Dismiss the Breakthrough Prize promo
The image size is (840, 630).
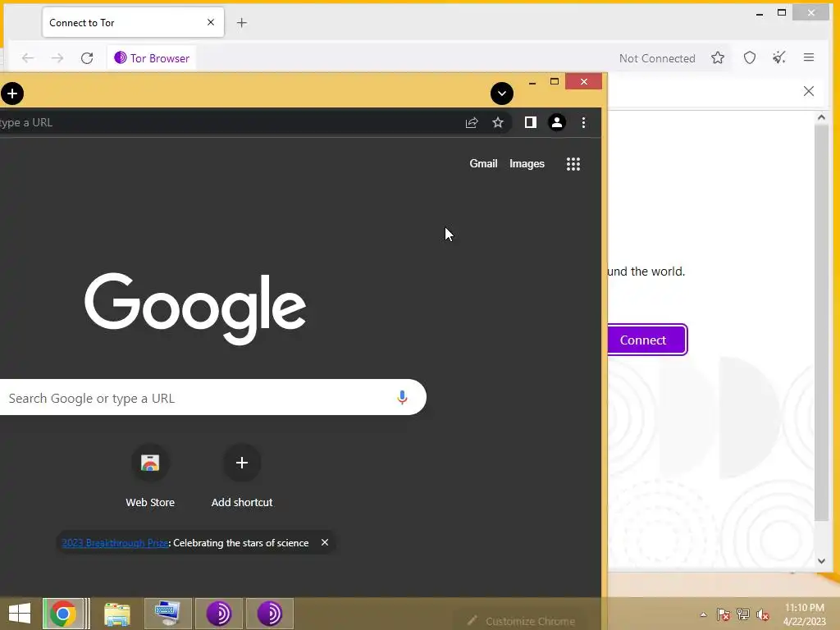tap(325, 542)
